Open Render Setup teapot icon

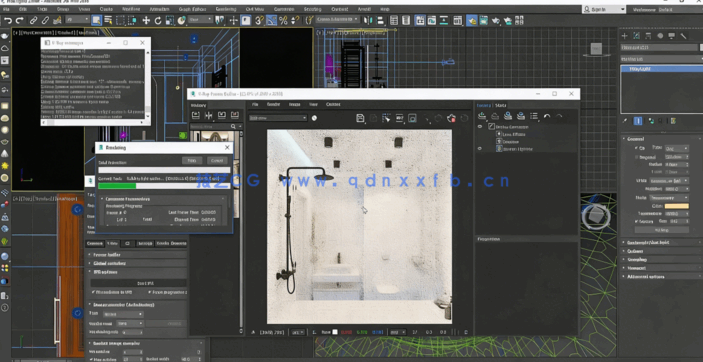pos(471,20)
